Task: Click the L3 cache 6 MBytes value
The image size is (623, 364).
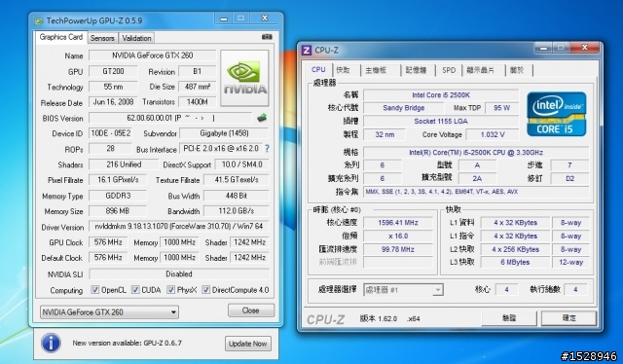Action: (515, 262)
